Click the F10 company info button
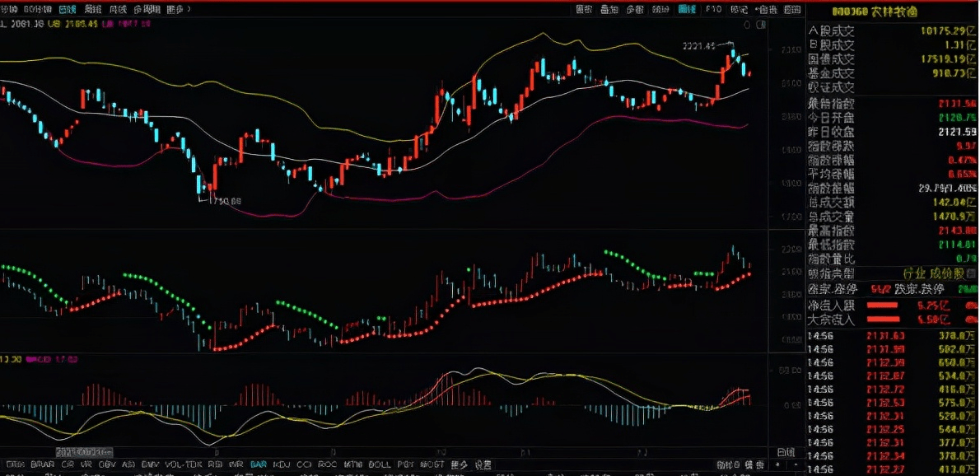The image size is (980, 476). coord(714,9)
